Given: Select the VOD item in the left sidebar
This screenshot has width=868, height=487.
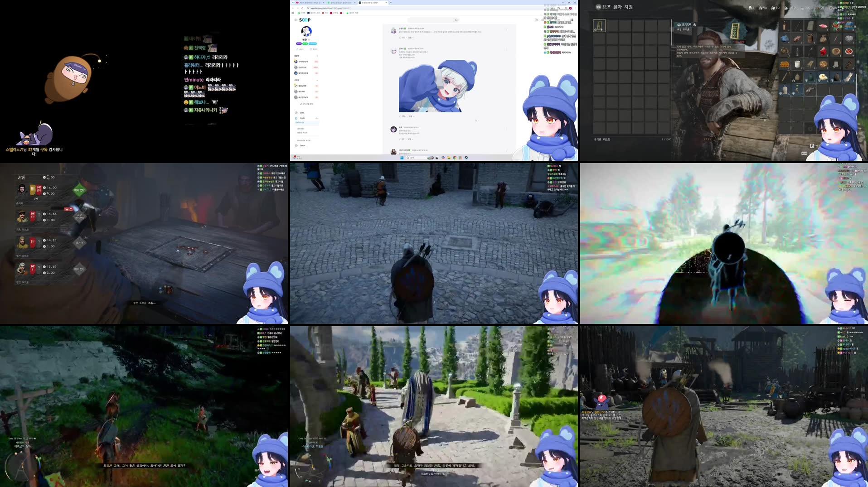Looking at the screenshot, I should [302, 113].
